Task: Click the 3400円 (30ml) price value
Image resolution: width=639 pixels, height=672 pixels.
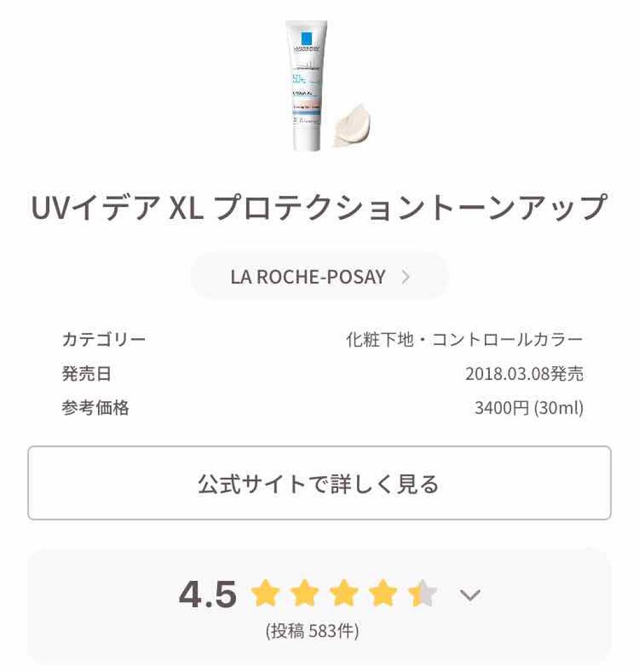Action: pos(529,407)
